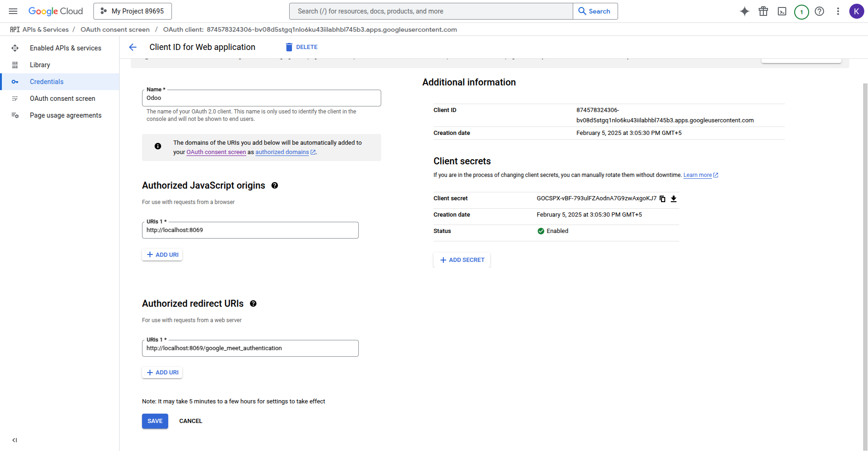Cancel editing the client ID

tap(191, 421)
